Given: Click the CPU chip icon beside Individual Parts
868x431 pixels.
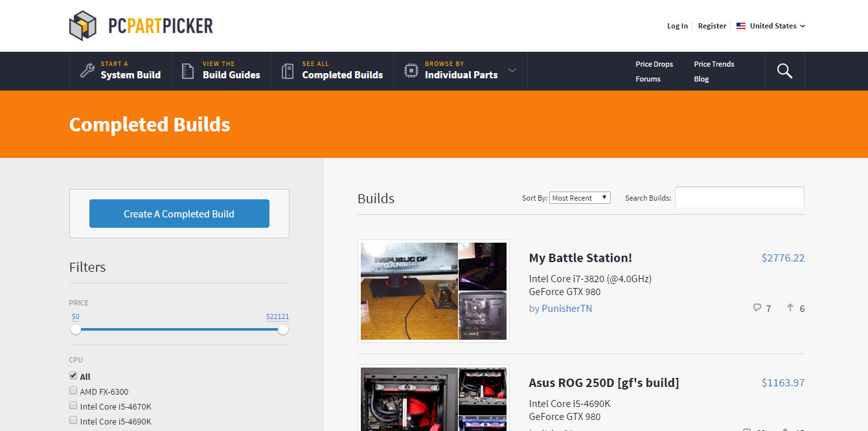Looking at the screenshot, I should click(411, 71).
